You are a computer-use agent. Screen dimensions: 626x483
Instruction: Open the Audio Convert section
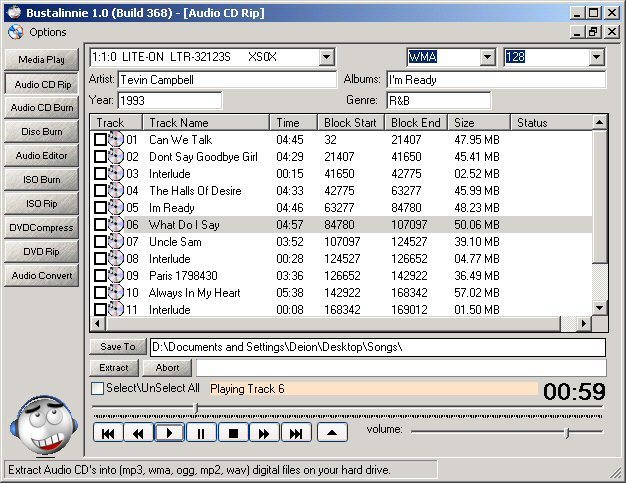42,275
